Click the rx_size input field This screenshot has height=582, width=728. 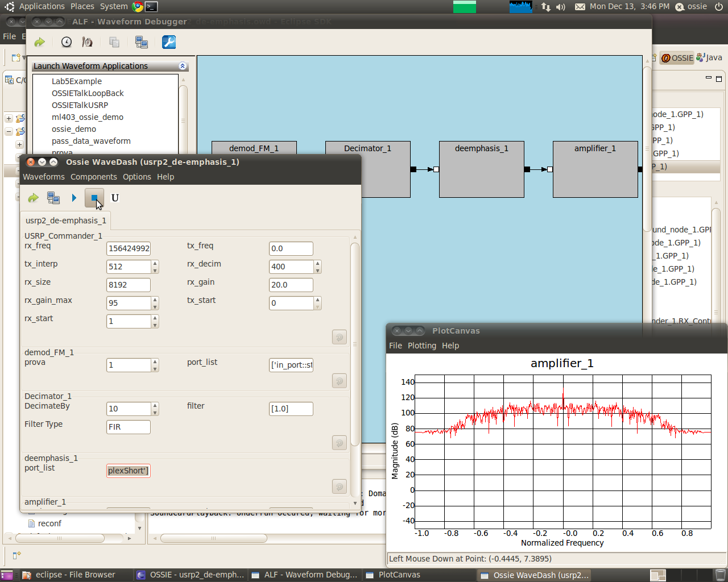[129, 285]
